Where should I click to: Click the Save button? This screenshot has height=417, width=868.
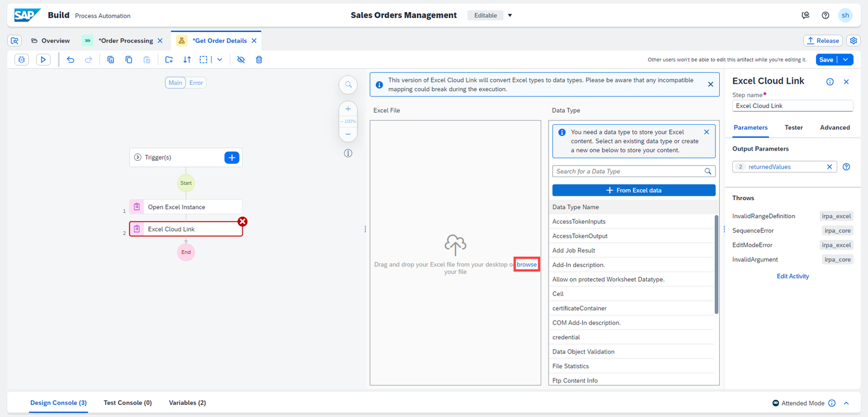(x=826, y=60)
